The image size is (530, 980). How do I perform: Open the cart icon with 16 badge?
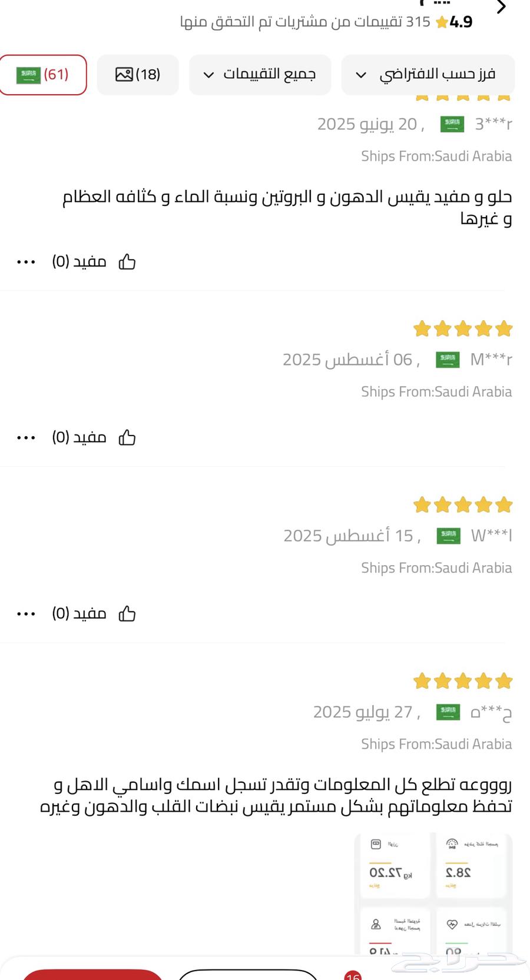pyautogui.click(x=353, y=974)
